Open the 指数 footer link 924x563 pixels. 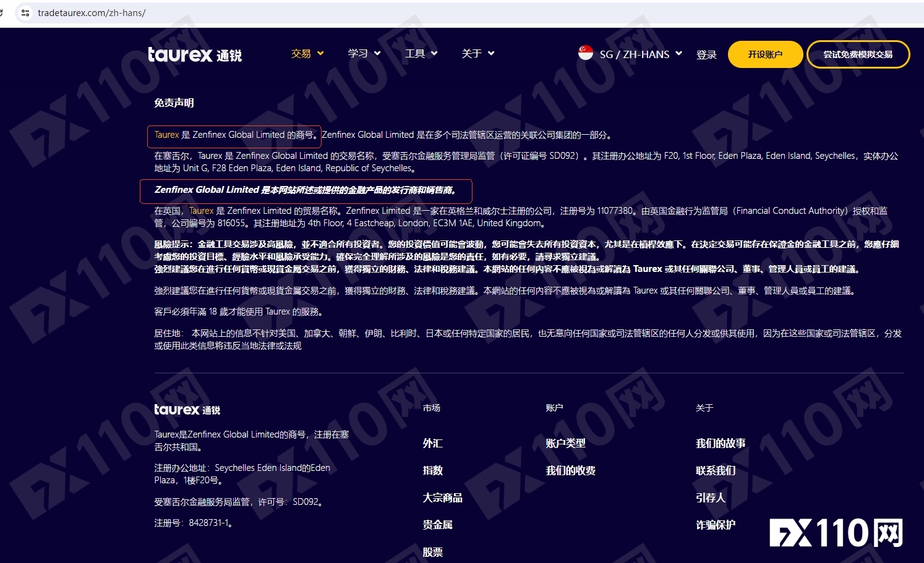click(432, 471)
